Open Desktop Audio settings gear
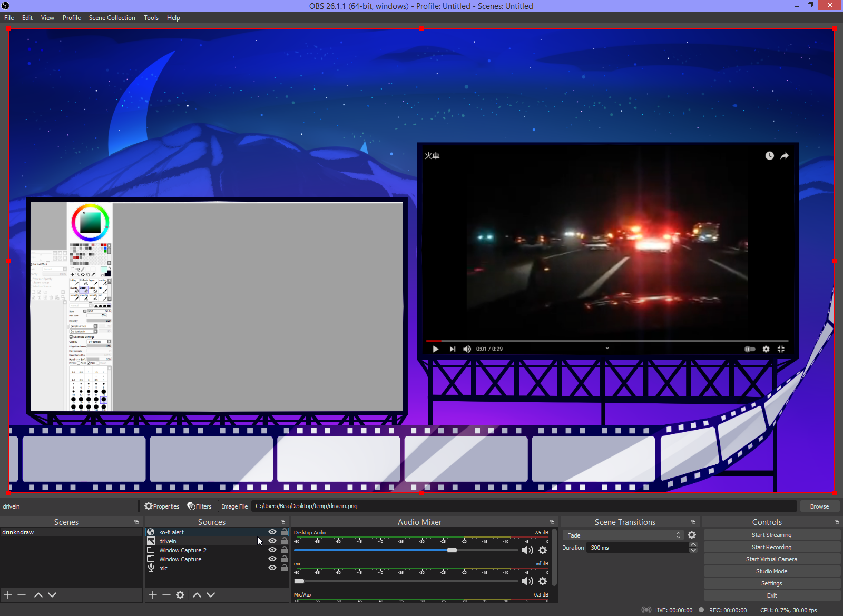Image resolution: width=843 pixels, height=616 pixels. pos(543,550)
